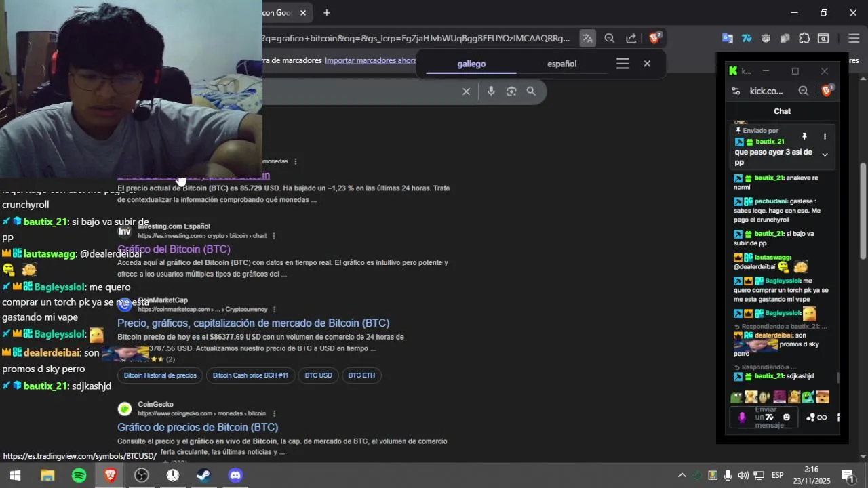This screenshot has height=488, width=868.
Task: Click site settings icon in Kick window
Action: pyautogui.click(x=736, y=91)
